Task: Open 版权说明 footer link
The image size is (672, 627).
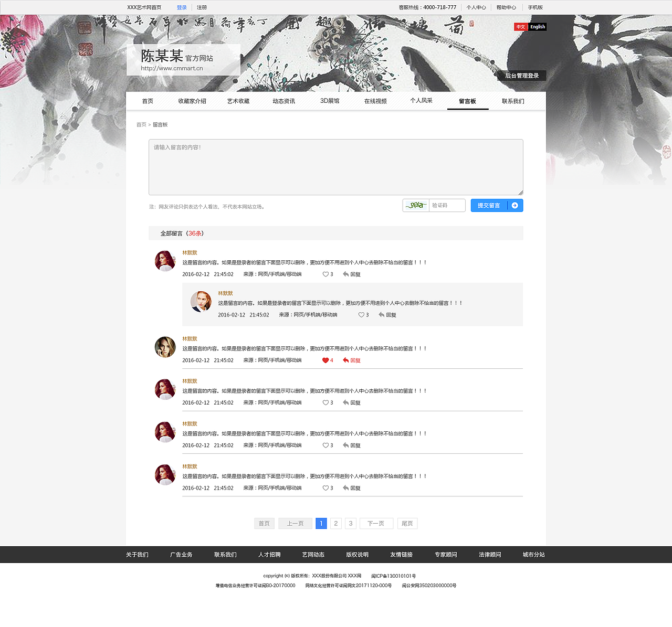Action: [358, 555]
